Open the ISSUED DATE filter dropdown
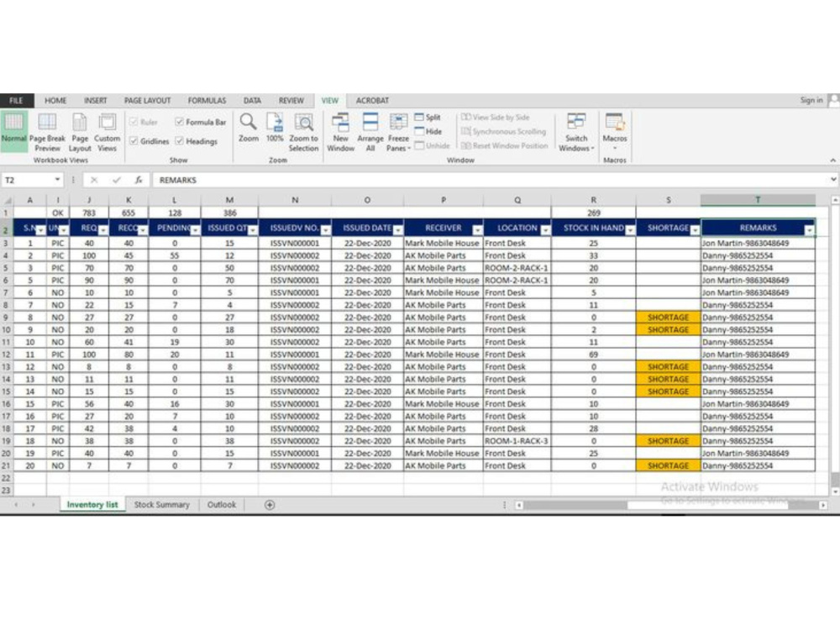Screen dimensions: 840x630 397,230
